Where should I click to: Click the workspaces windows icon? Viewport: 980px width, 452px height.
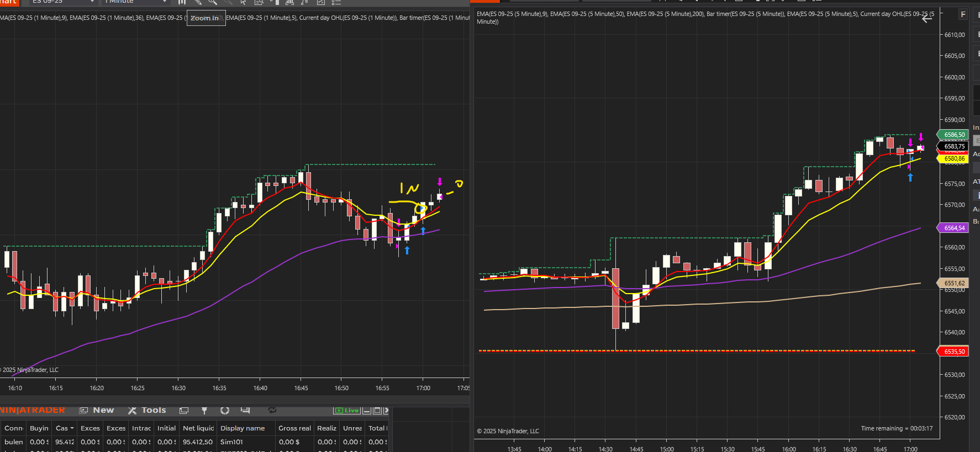tap(184, 410)
